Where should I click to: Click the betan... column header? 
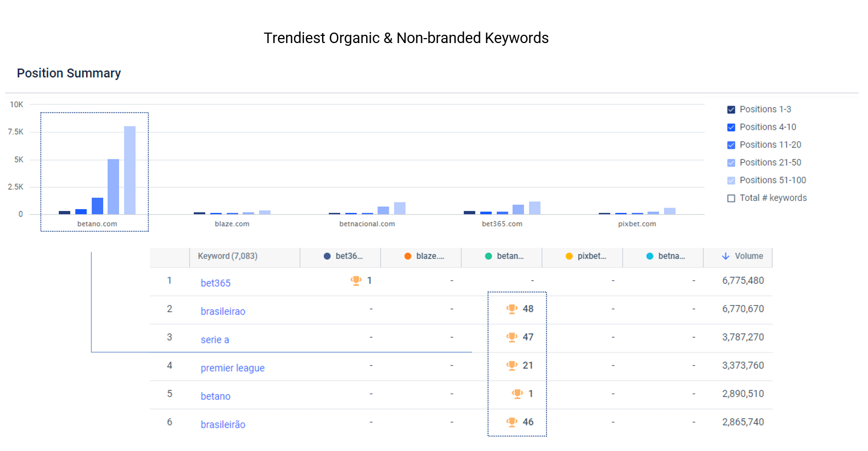pyautogui.click(x=502, y=257)
